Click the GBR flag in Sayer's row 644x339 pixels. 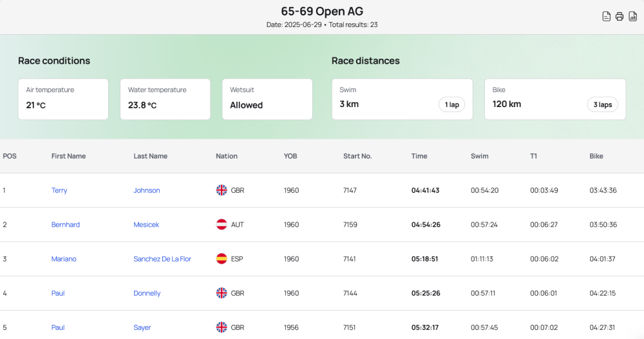222,327
